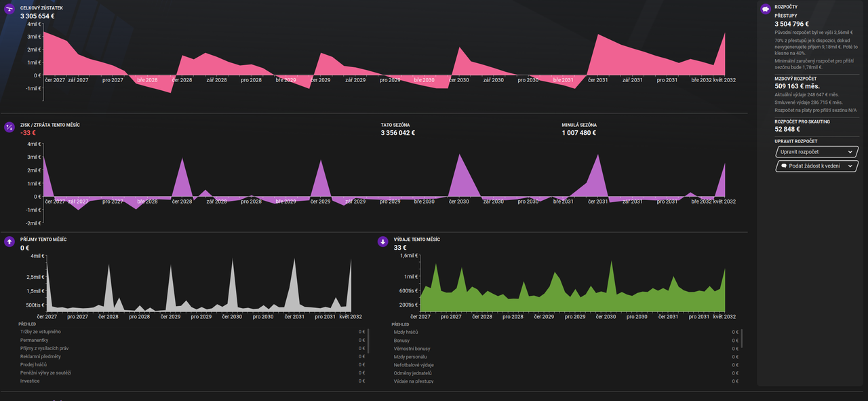868x401 pixels.
Task: Click the Přestupy budget label
Action: point(786,16)
